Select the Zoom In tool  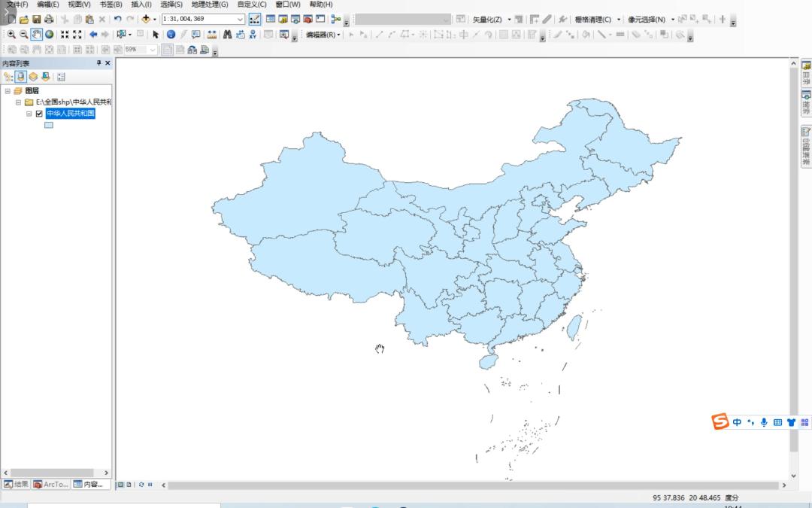pos(11,35)
